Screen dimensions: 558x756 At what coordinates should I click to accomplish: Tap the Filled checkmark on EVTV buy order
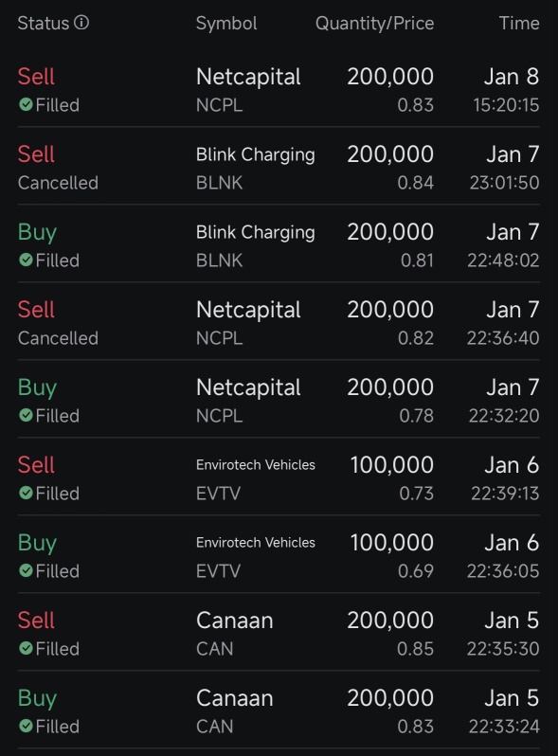click(x=26, y=570)
